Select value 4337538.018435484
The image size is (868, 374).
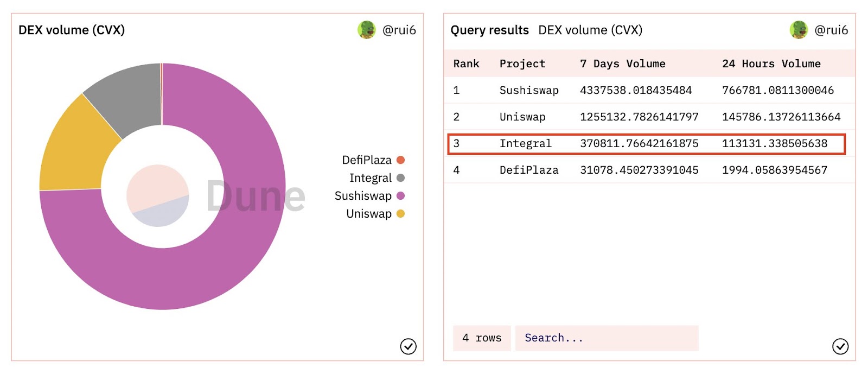click(636, 90)
